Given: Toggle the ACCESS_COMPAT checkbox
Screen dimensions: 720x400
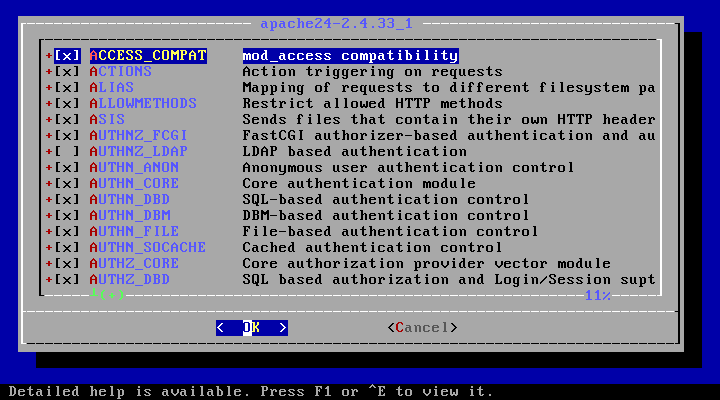Looking at the screenshot, I should pyautogui.click(x=67, y=56).
